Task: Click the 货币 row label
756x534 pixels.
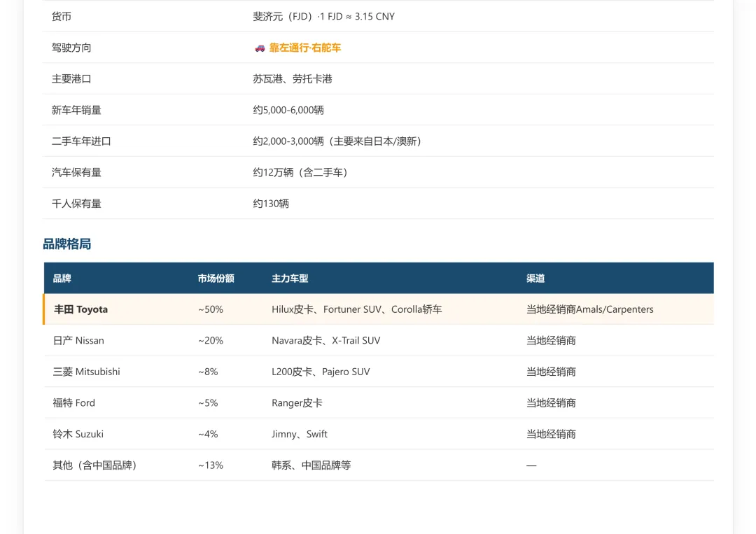Action: coord(61,16)
